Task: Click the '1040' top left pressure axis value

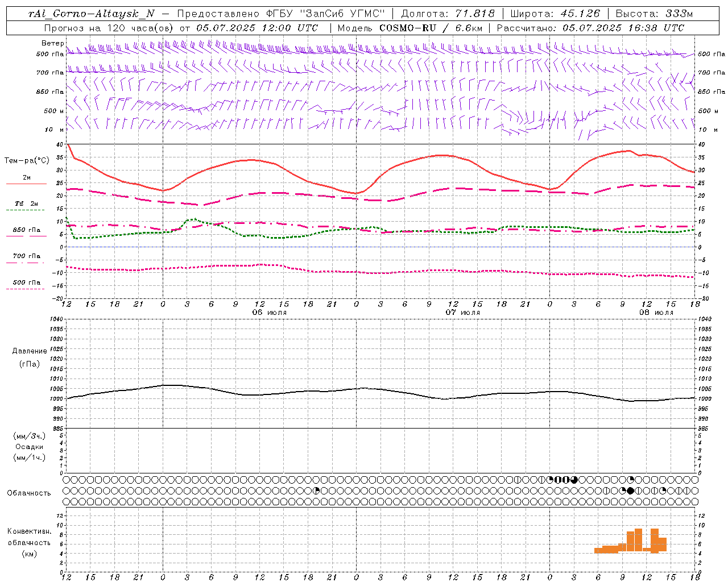Action: [x=56, y=319]
